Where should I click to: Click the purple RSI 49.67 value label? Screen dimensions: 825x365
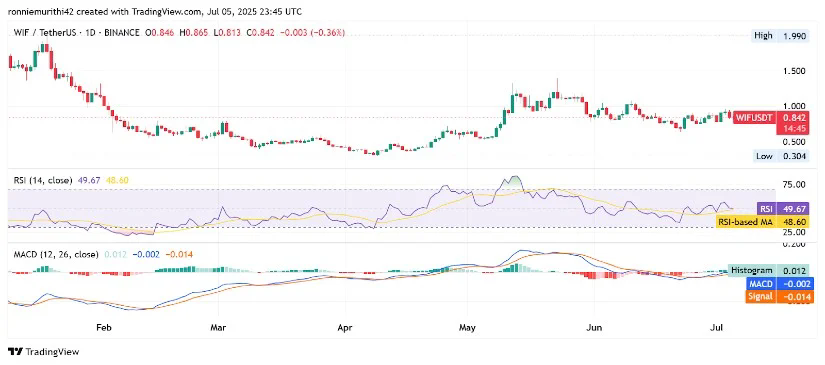point(782,209)
